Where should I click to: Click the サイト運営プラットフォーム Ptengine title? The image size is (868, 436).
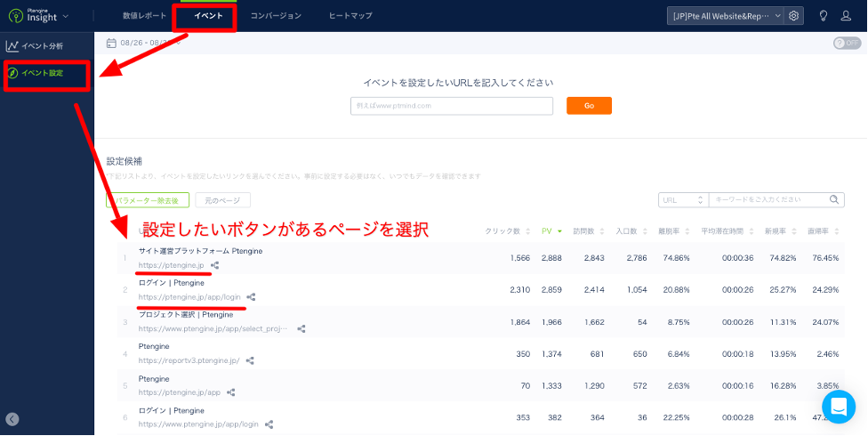pos(200,251)
